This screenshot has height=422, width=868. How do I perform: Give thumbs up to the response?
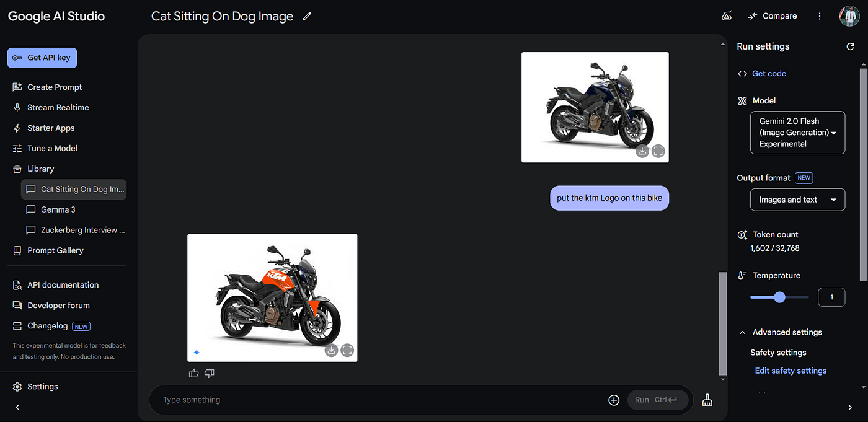click(x=194, y=373)
